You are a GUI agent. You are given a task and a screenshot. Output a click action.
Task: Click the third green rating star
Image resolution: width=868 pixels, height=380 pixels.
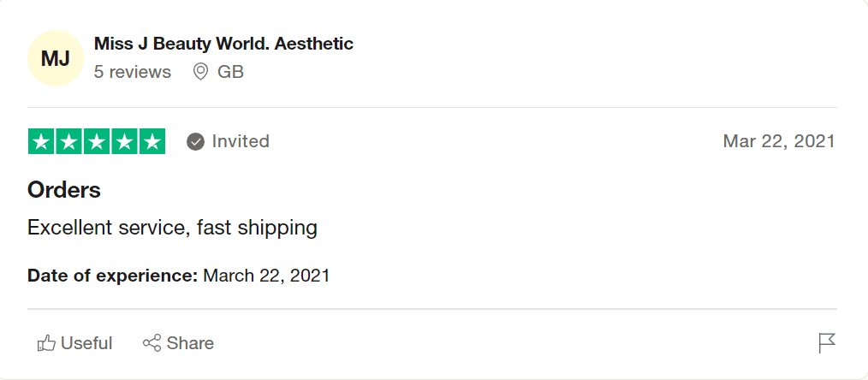click(x=97, y=141)
